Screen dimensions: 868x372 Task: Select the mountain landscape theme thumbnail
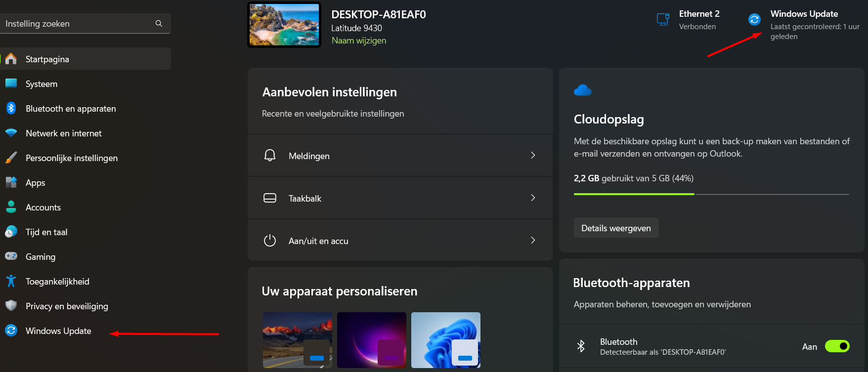pos(297,340)
